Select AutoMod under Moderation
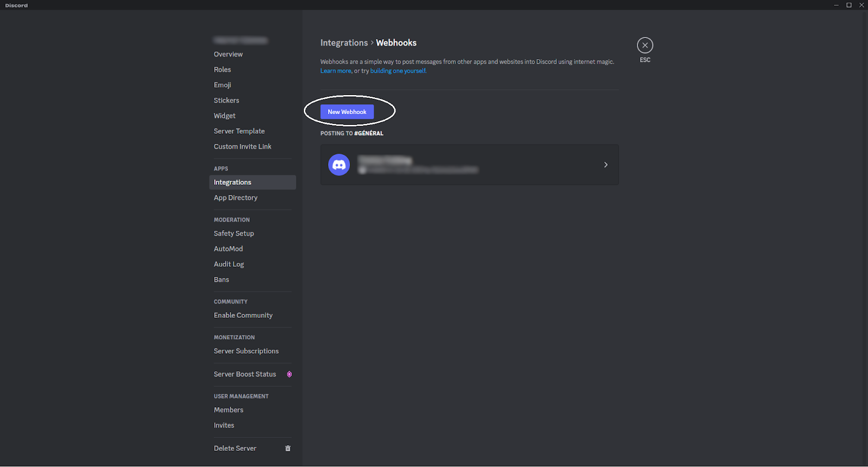This screenshot has width=868, height=467. click(x=228, y=249)
